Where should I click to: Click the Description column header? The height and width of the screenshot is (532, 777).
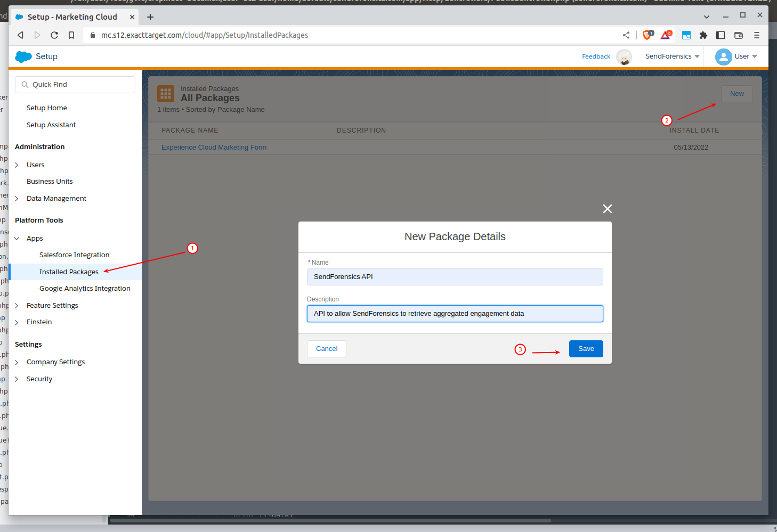tap(361, 130)
